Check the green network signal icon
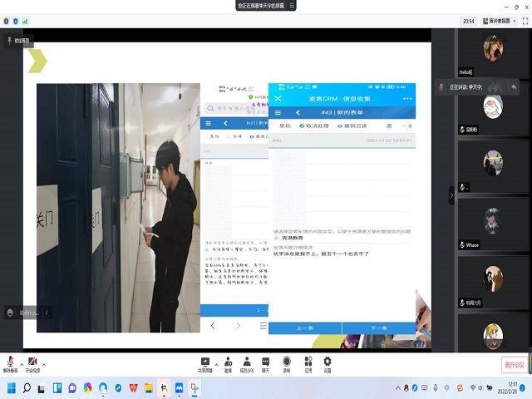The height and width of the screenshot is (399, 532). [x=25, y=21]
